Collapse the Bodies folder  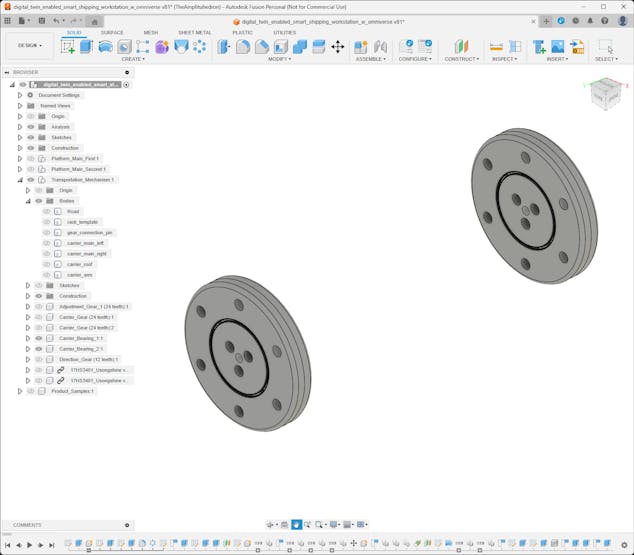click(28, 201)
